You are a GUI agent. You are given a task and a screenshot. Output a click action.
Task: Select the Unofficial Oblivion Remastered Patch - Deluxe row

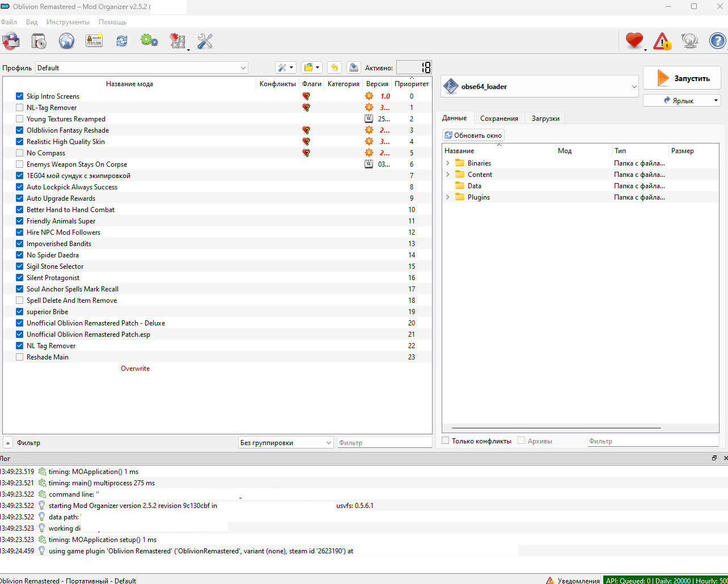pyautogui.click(x=217, y=323)
